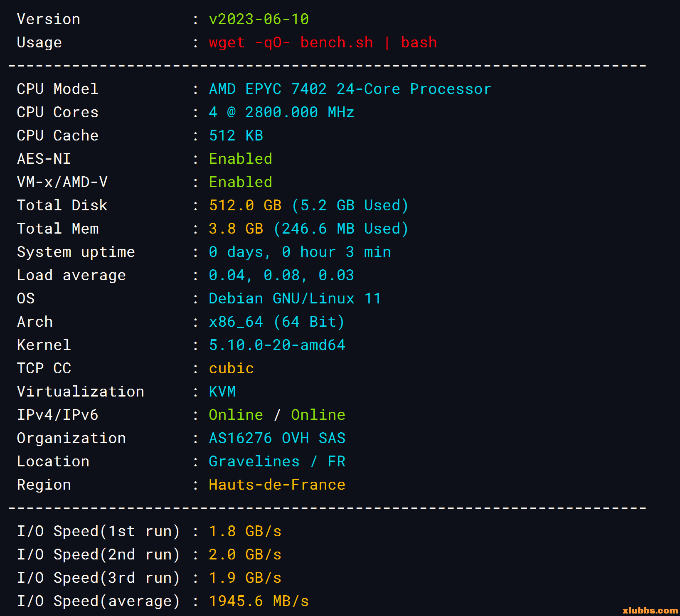
Task: Click the Debian GNU/Linux 11 text
Action: pyautogui.click(x=295, y=298)
